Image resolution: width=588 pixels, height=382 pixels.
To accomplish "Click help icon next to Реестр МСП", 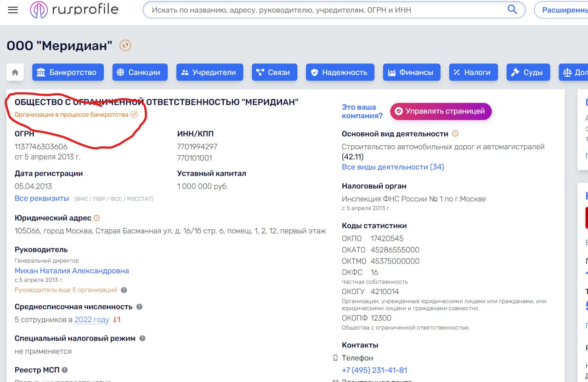I will pos(65,370).
